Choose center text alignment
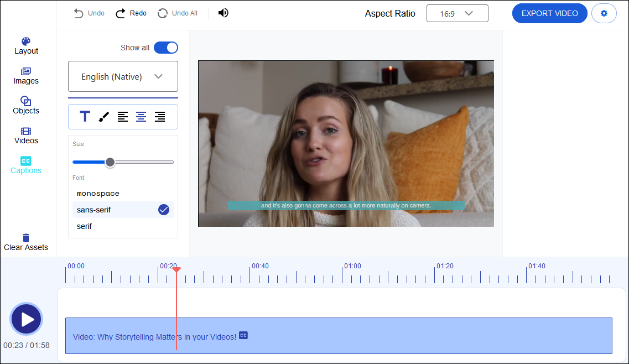Viewport: 629px width, 364px height. coord(141,117)
